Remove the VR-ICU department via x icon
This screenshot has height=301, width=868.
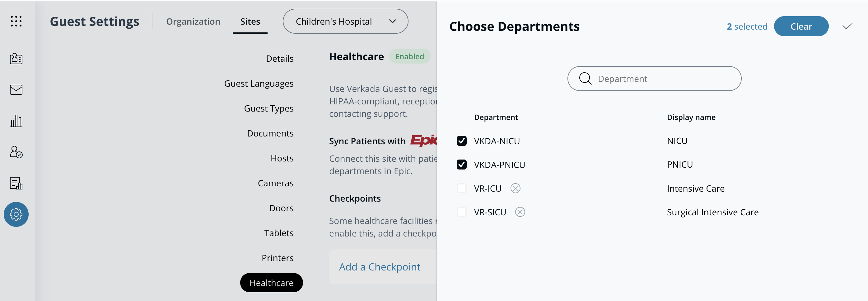pyautogui.click(x=515, y=188)
